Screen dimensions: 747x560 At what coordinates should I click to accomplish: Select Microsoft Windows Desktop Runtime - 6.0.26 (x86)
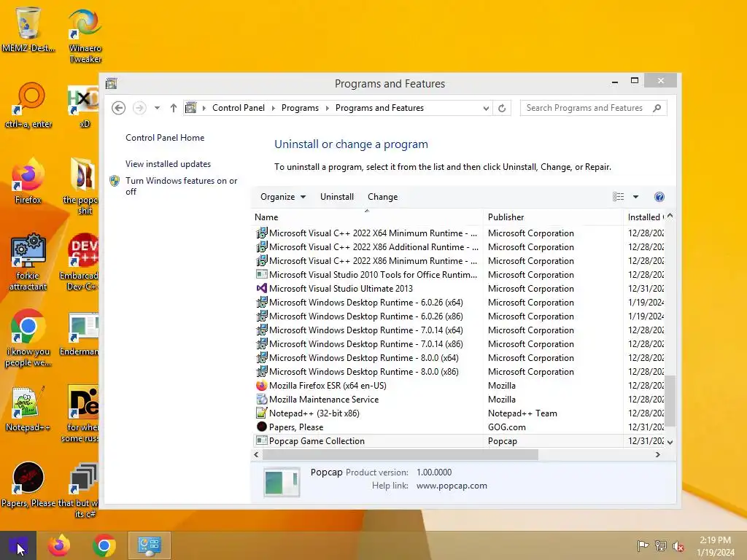coord(460,316)
